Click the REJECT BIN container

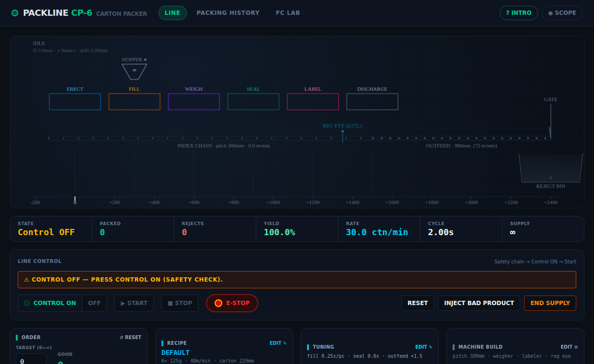pos(551,169)
